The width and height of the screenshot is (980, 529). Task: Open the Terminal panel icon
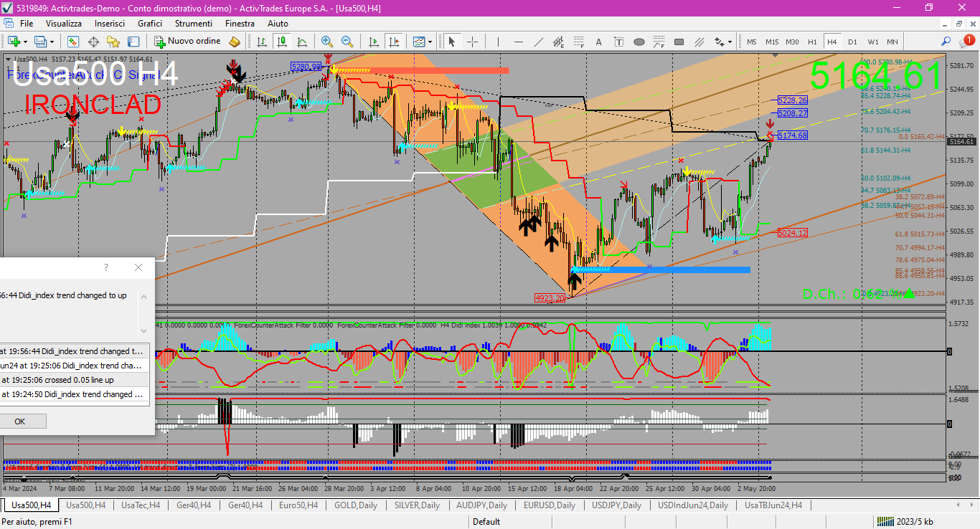(133, 42)
